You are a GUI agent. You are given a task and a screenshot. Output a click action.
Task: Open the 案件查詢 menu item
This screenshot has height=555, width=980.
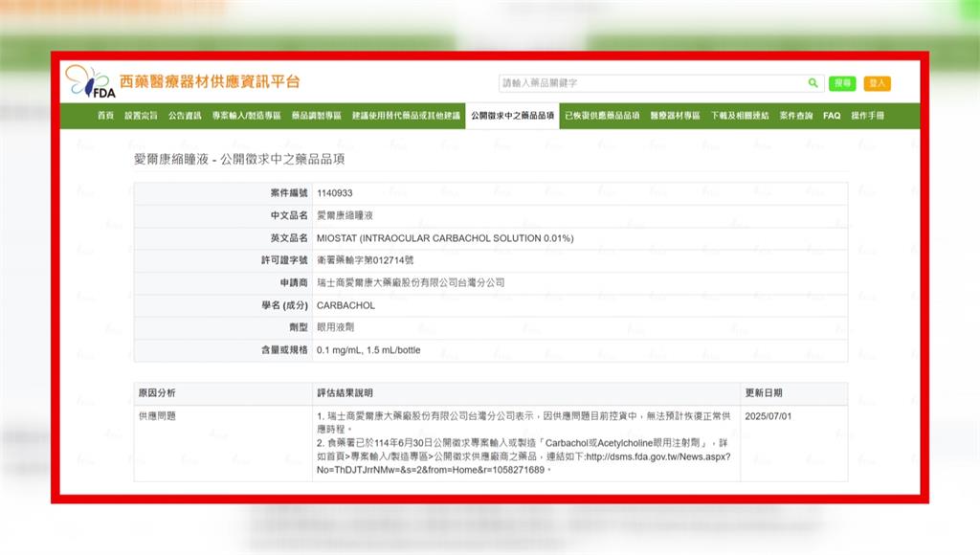(795, 116)
